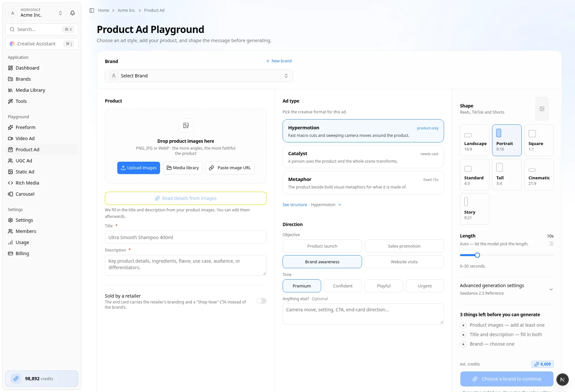Open the Select Brand dropdown
575x392 pixels.
click(199, 76)
